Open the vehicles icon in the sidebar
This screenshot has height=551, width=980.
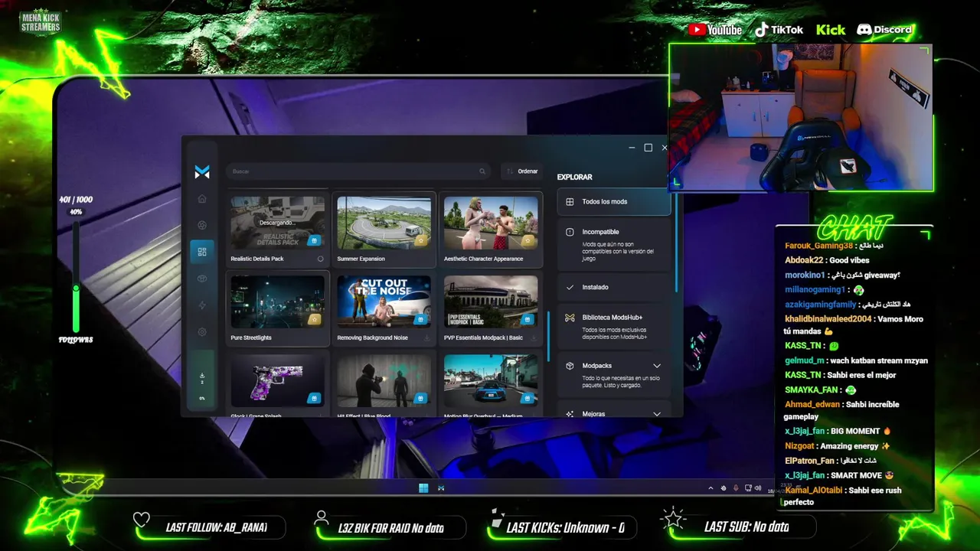coord(202,279)
